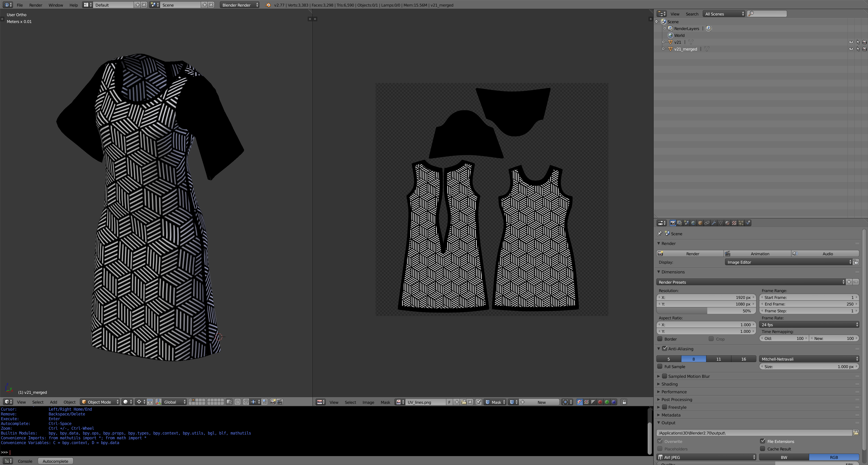This screenshot has height=465, width=868.
Task: Click the pin image icon in UV editor
Action: click(x=479, y=402)
